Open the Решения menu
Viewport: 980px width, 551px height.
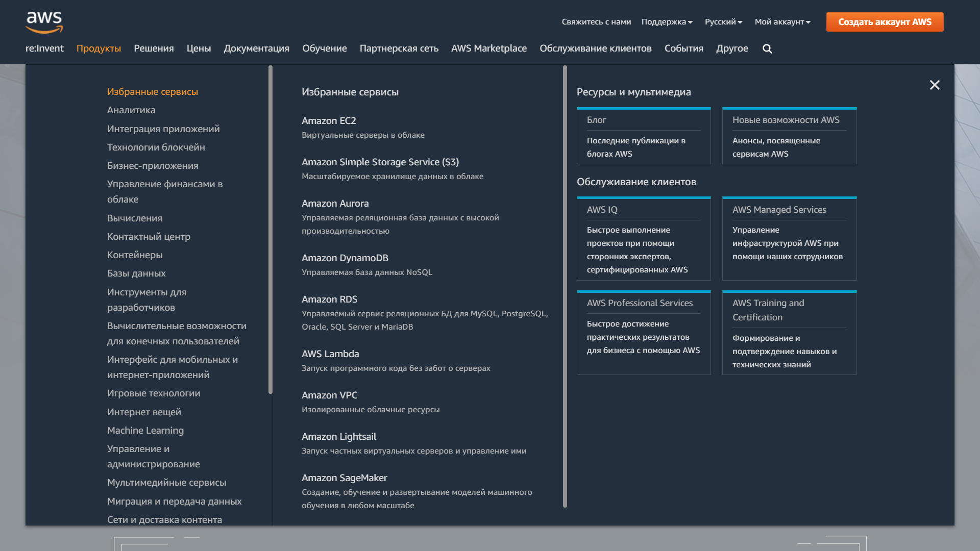tap(154, 48)
